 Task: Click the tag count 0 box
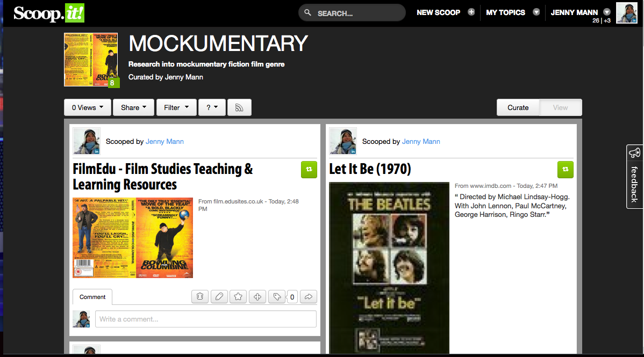point(292,297)
